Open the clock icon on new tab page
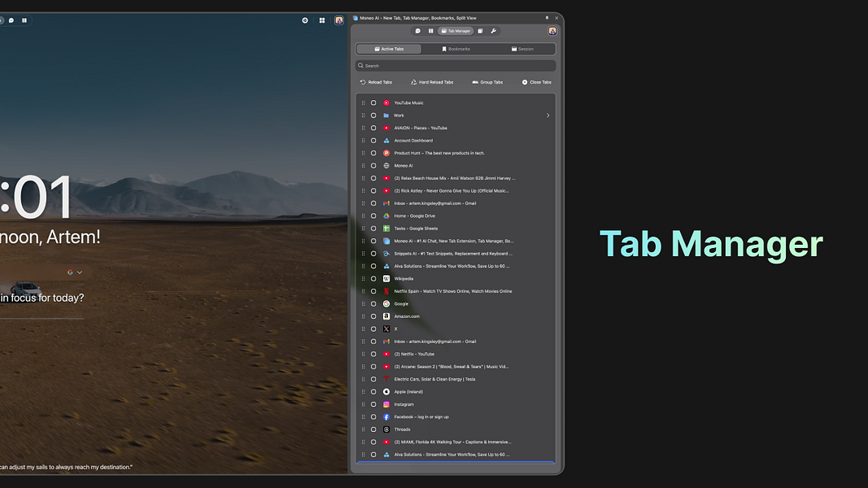The height and width of the screenshot is (488, 868). click(305, 20)
